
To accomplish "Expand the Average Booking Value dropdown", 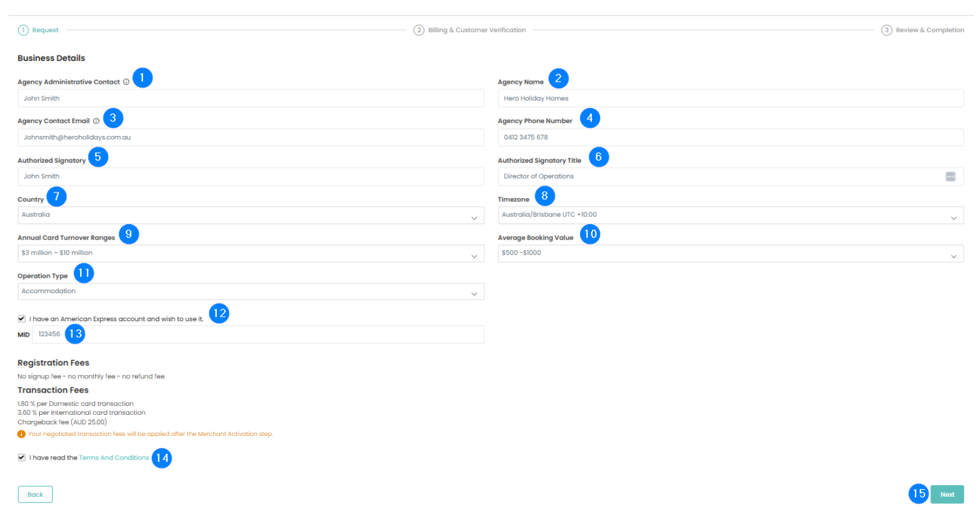I will click(730, 253).
